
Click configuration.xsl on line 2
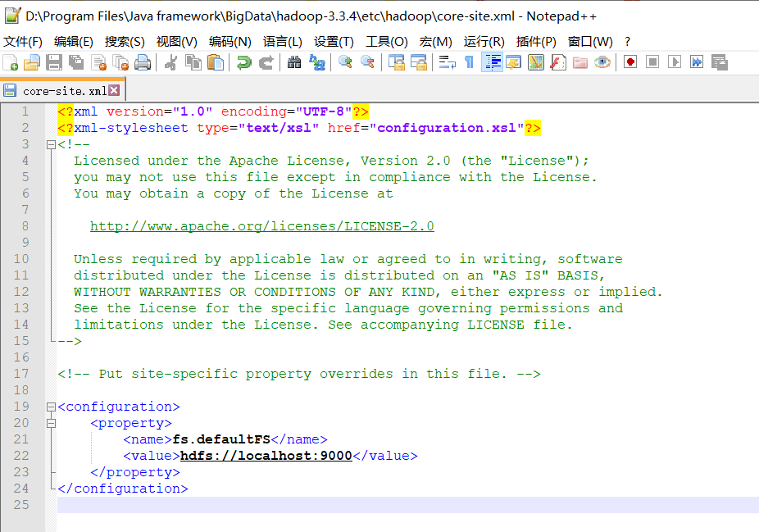(446, 128)
